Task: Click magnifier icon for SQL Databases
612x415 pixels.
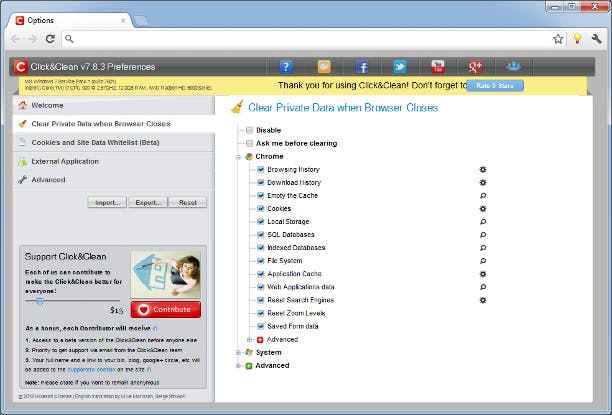Action: tap(483, 235)
